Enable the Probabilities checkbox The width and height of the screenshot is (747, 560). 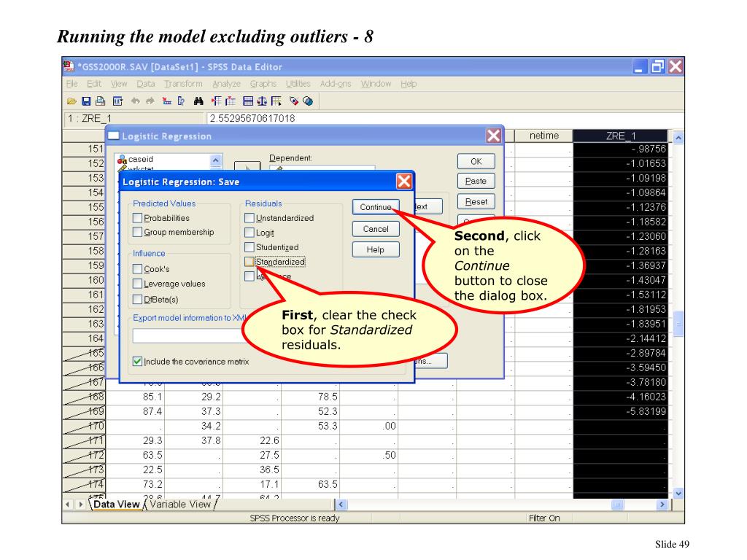137,217
